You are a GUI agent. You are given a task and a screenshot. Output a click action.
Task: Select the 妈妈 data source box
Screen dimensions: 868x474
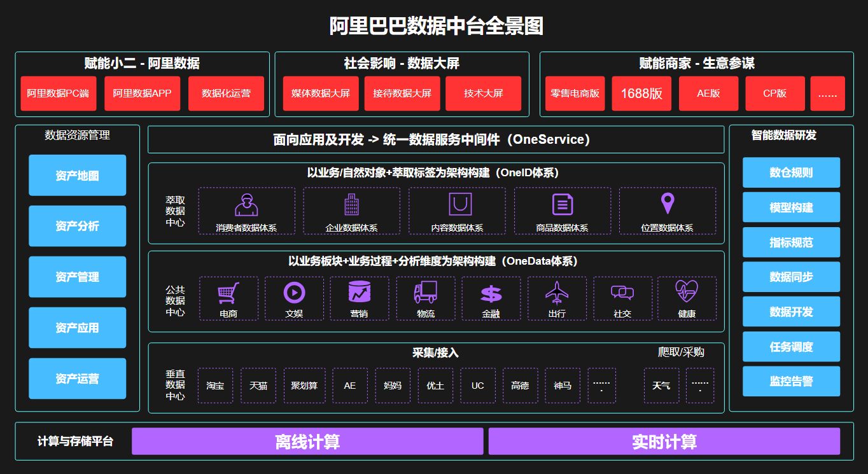point(393,386)
